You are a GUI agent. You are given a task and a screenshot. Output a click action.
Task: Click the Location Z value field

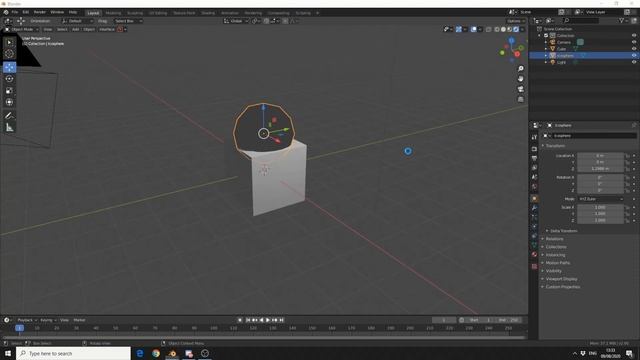600,169
